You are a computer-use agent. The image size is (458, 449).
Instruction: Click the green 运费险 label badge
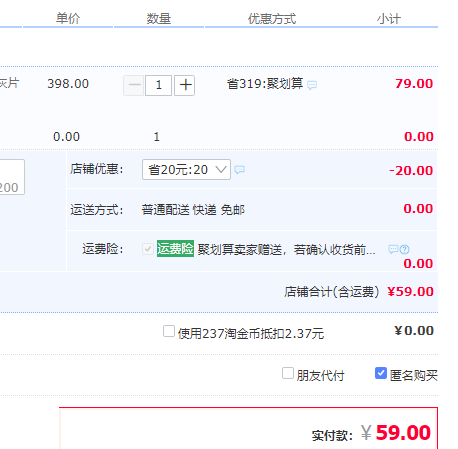[175, 249]
